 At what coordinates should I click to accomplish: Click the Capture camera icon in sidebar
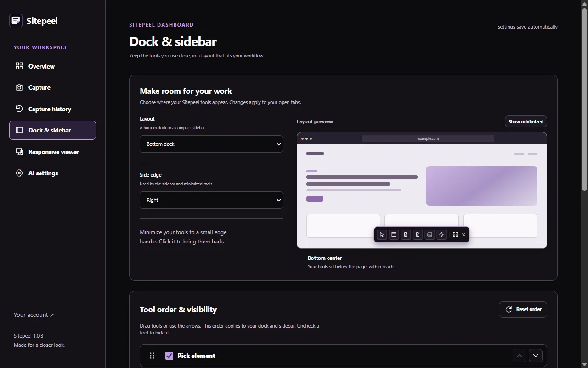[19, 87]
